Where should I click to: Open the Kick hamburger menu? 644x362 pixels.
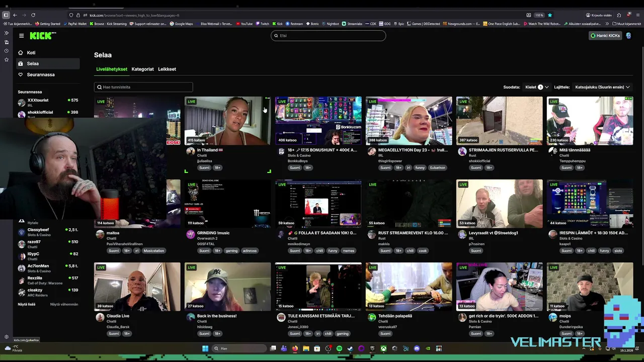(21, 36)
